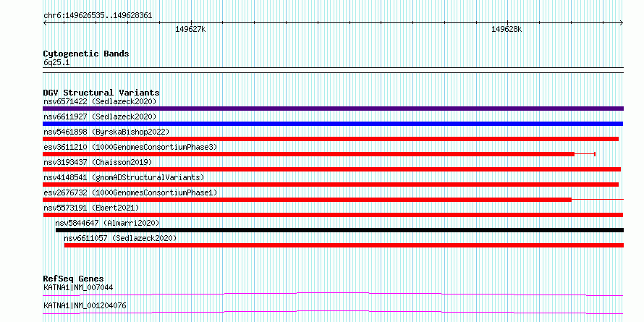Click the right arrowhead of the ruler
644x322 pixels.
click(x=622, y=22)
